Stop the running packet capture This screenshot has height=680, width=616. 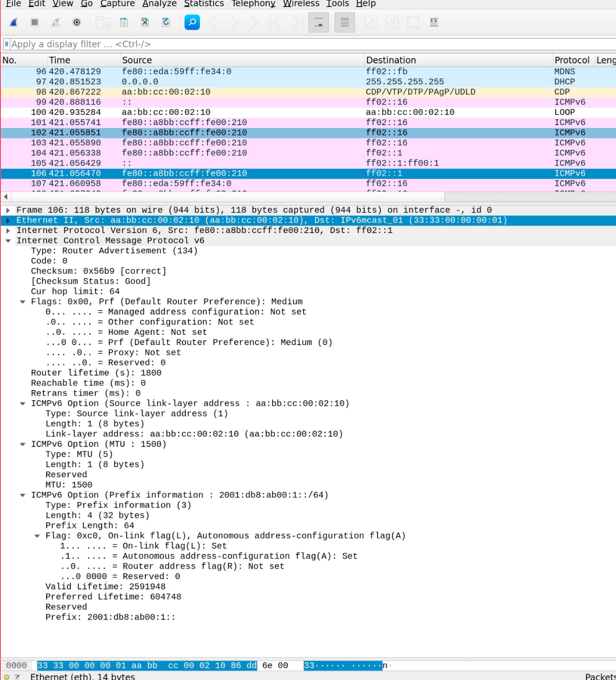[x=35, y=22]
